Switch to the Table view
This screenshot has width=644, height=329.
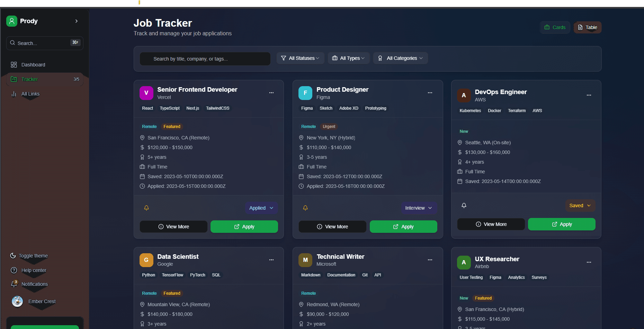(588, 27)
